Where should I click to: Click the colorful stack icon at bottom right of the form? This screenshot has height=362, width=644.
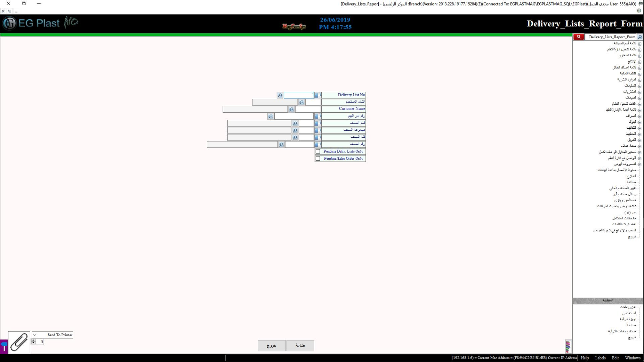pos(568,347)
